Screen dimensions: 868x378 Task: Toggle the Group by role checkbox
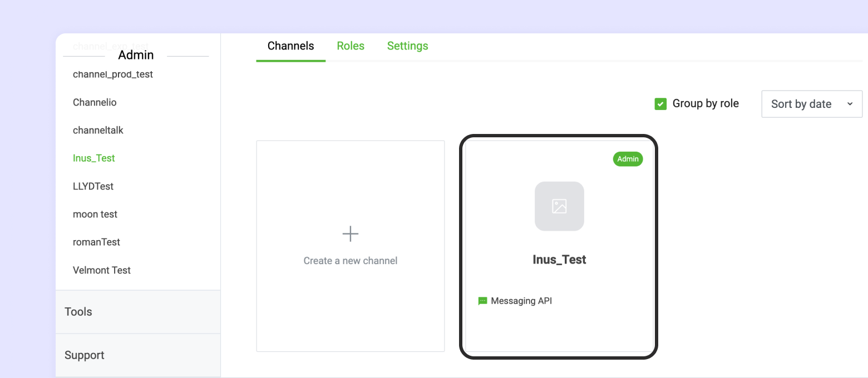(x=660, y=104)
